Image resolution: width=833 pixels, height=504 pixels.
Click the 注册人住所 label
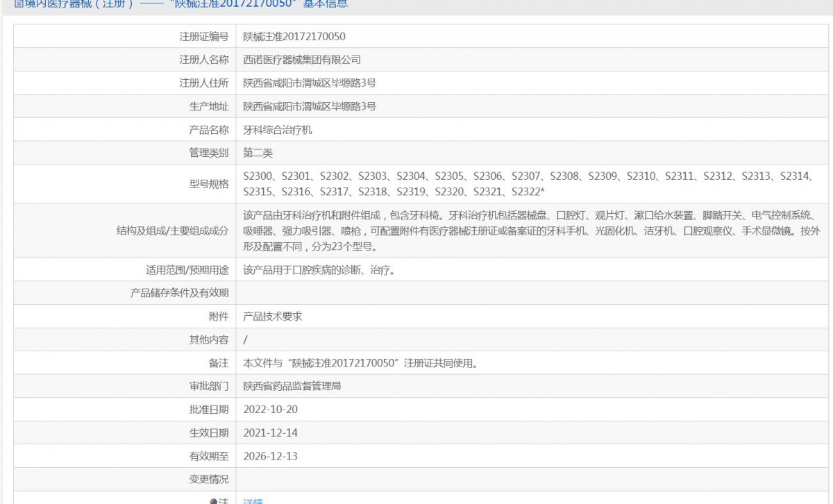pyautogui.click(x=203, y=83)
